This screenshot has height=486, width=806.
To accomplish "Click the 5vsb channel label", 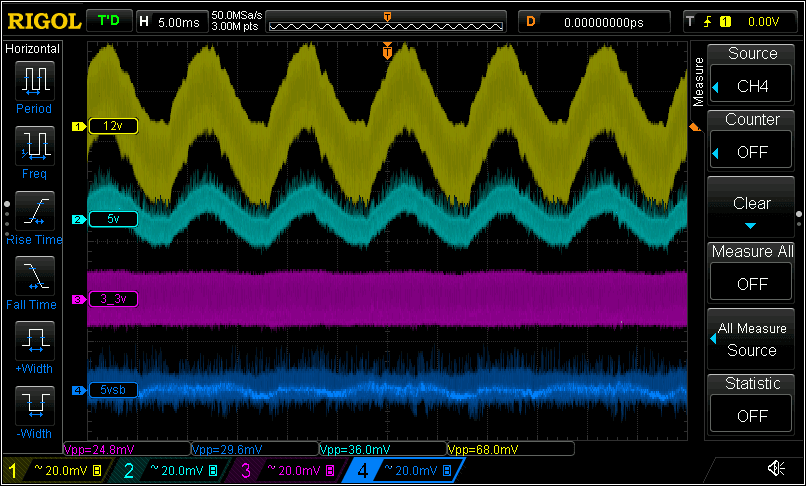I will (113, 390).
